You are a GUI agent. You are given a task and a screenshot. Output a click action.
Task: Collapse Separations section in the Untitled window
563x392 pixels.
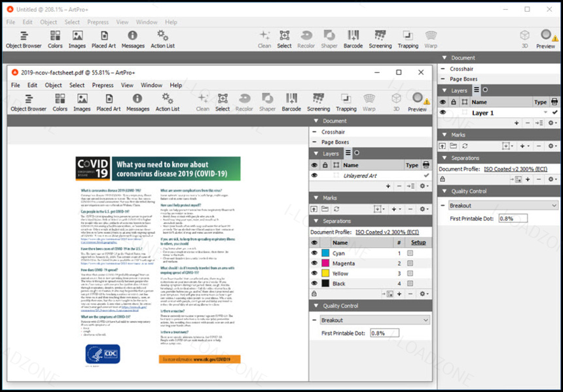(445, 158)
